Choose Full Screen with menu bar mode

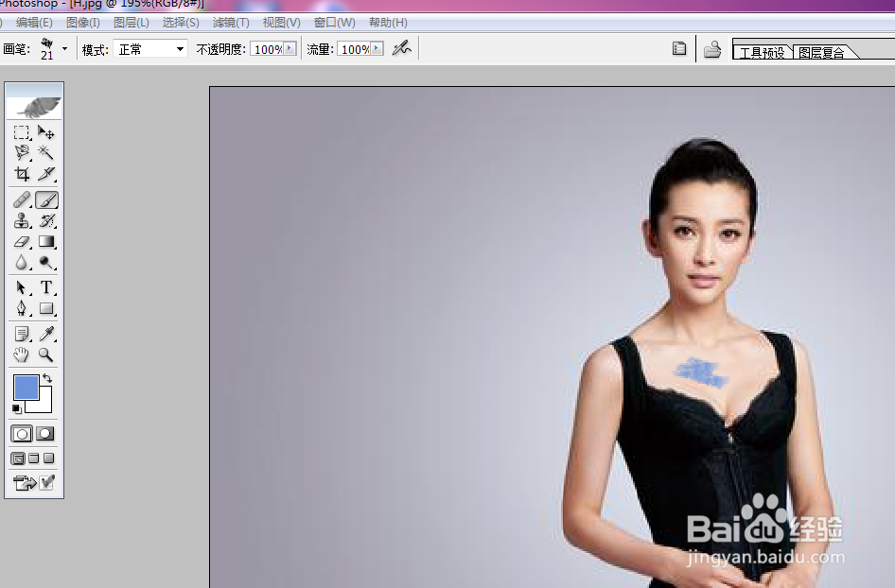(34, 458)
